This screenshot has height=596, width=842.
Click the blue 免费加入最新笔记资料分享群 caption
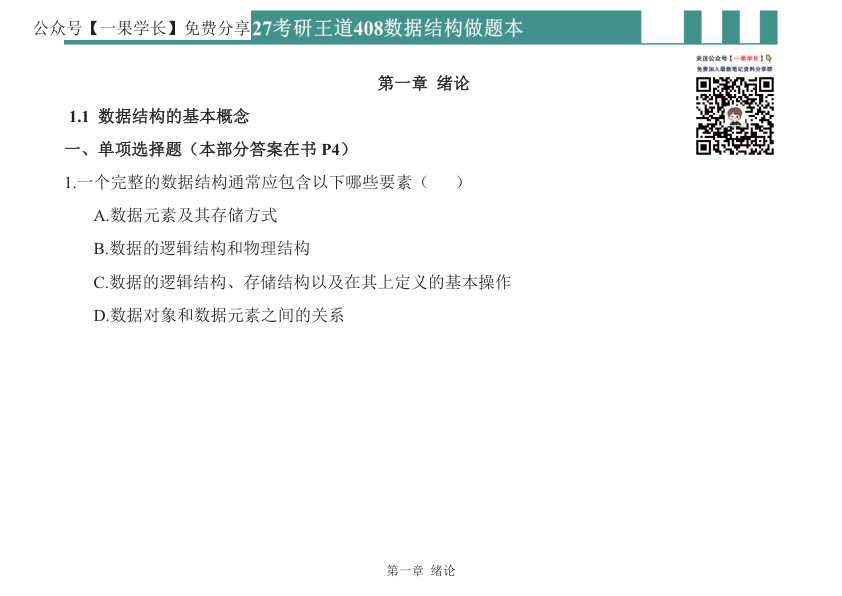[735, 69]
